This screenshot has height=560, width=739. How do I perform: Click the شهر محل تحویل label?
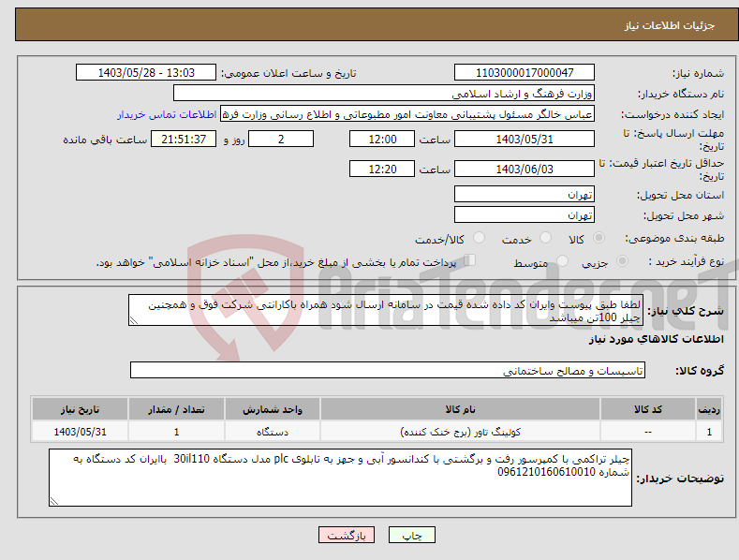(x=684, y=216)
